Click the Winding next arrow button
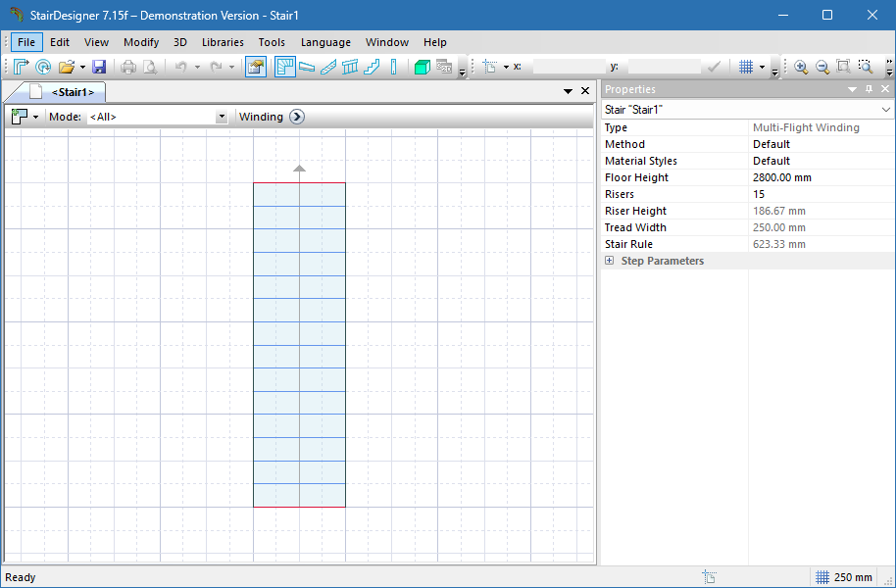Image resolution: width=896 pixels, height=588 pixels. pos(297,117)
